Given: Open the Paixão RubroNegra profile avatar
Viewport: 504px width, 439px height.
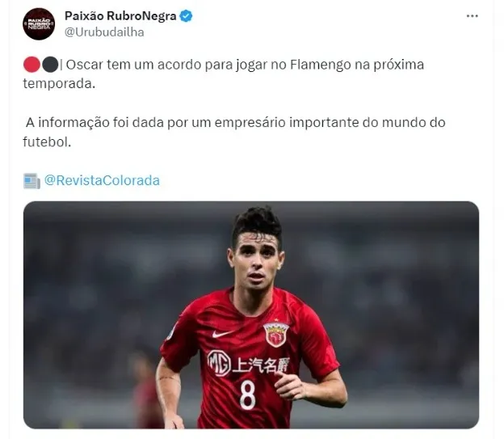Looking at the screenshot, I should pos(39,24).
